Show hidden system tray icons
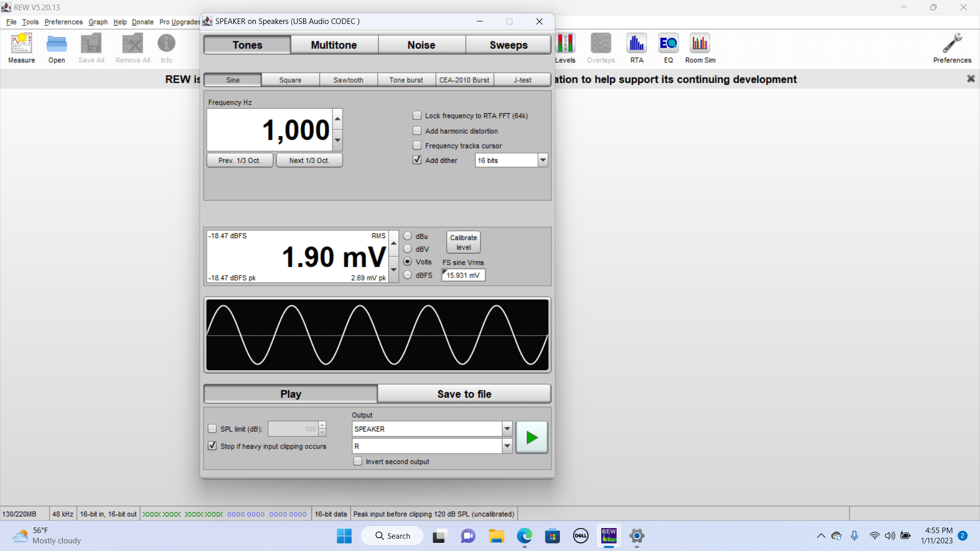 coord(821,536)
